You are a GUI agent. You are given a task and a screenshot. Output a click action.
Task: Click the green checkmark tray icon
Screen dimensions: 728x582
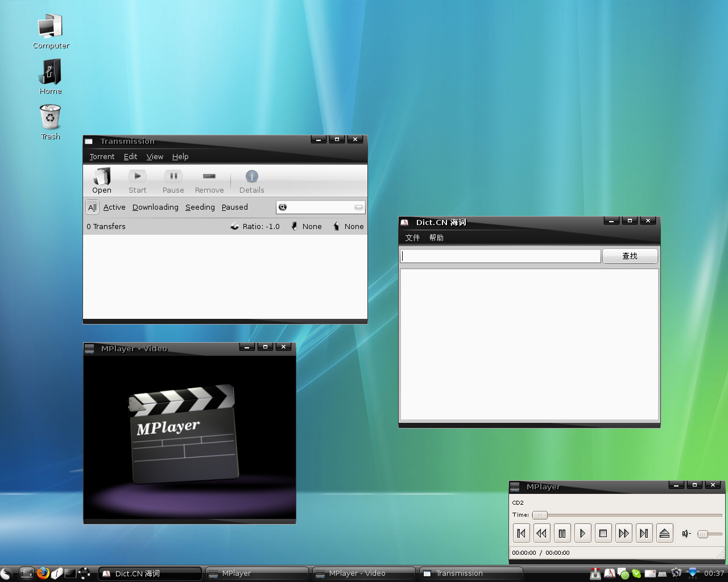point(636,573)
